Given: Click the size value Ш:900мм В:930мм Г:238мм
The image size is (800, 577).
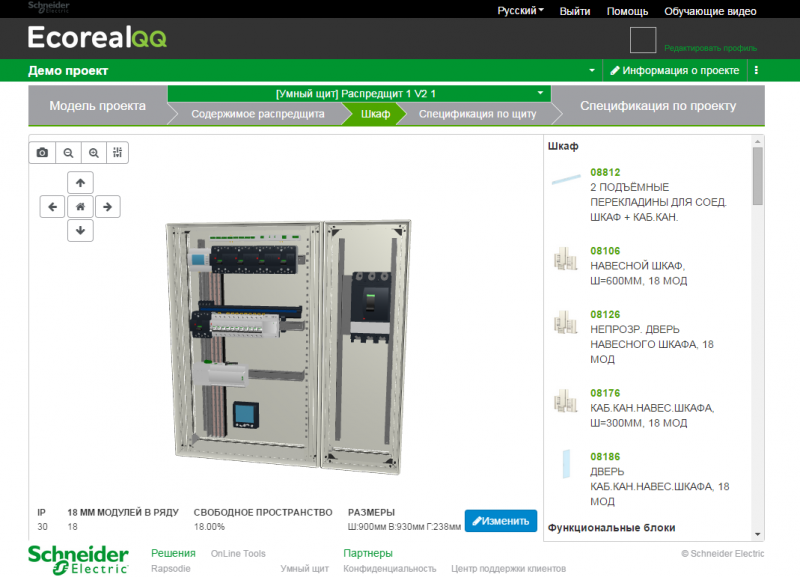Looking at the screenshot, I should pos(404,527).
